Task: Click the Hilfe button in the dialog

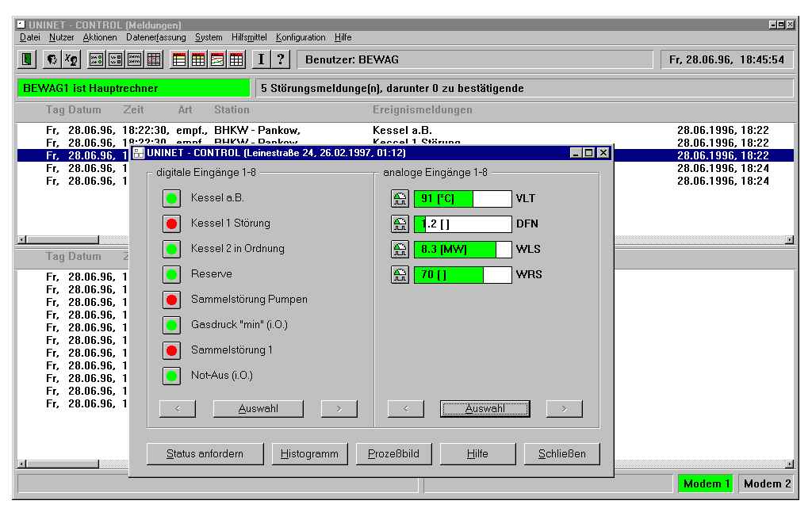Action: (477, 453)
